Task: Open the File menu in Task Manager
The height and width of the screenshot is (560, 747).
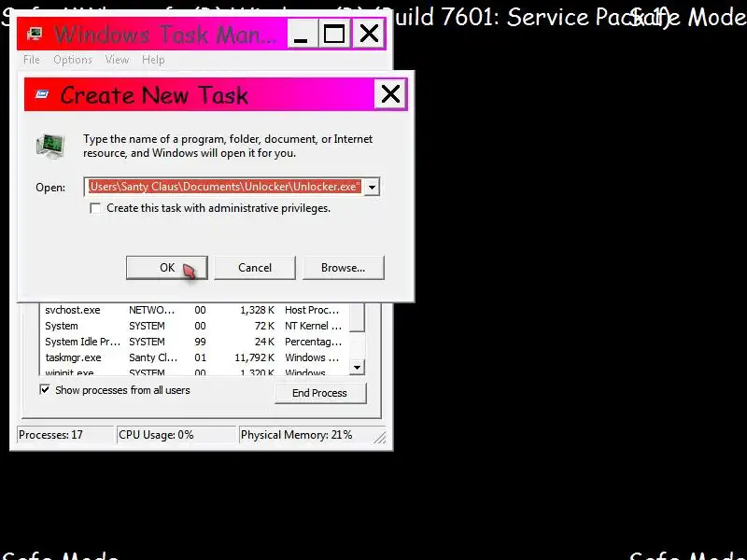Action: pos(32,60)
